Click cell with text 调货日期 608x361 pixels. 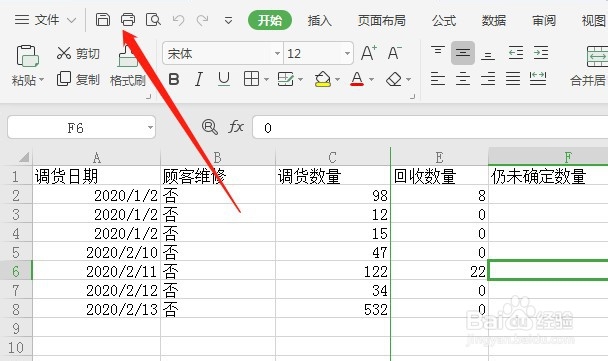click(x=97, y=176)
